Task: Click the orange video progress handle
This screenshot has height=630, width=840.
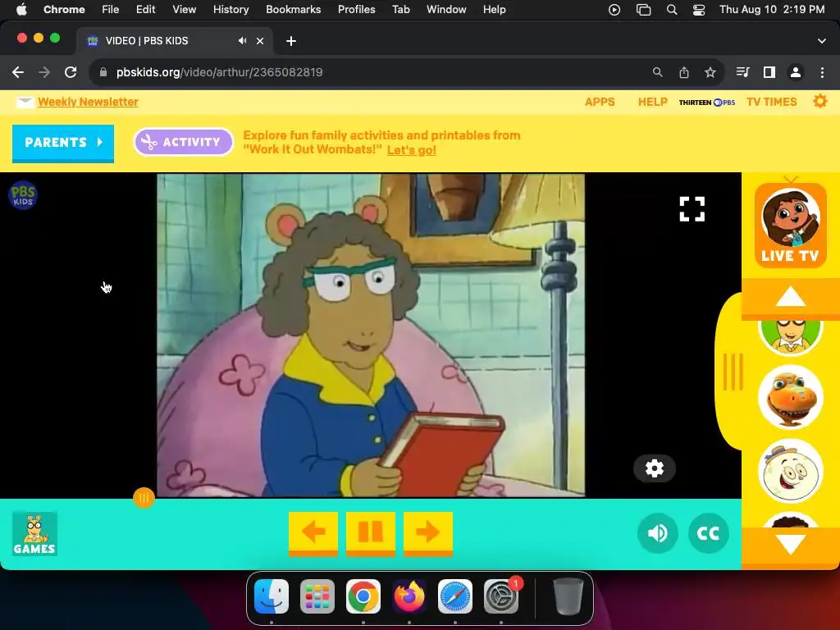Action: pyautogui.click(x=144, y=498)
